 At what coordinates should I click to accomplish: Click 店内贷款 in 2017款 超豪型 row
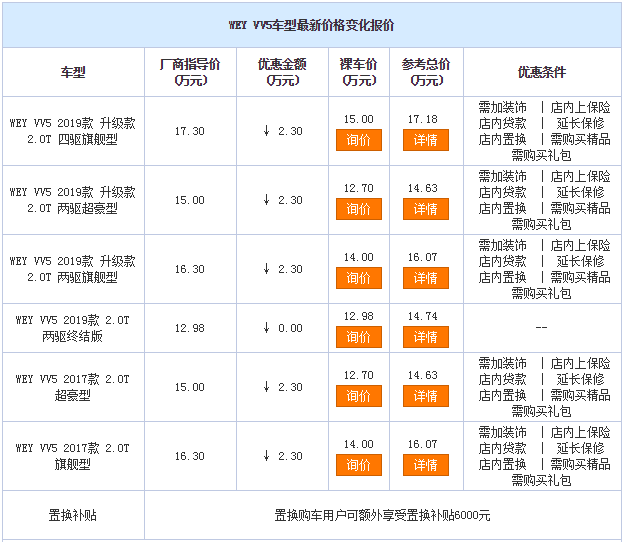[502, 380]
